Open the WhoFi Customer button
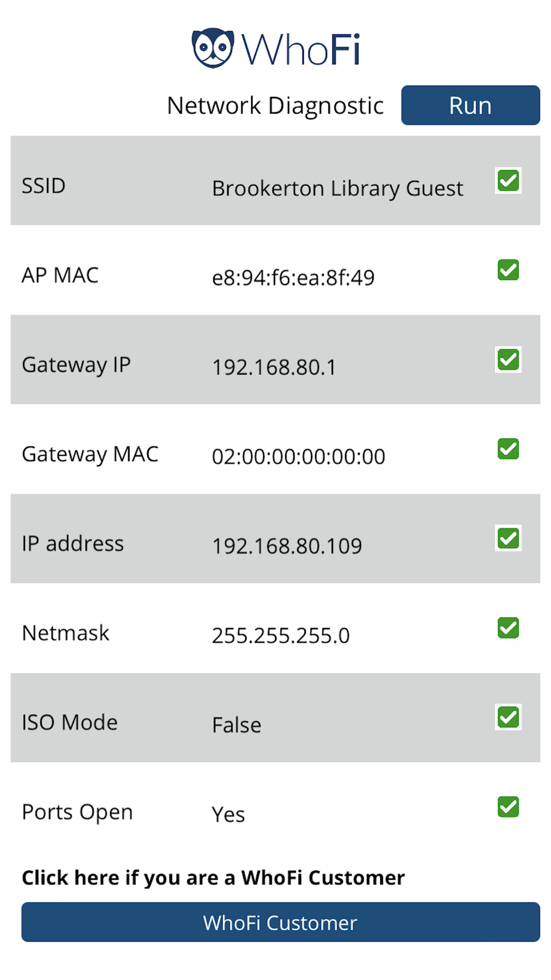The width and height of the screenshot is (551, 980). (280, 922)
